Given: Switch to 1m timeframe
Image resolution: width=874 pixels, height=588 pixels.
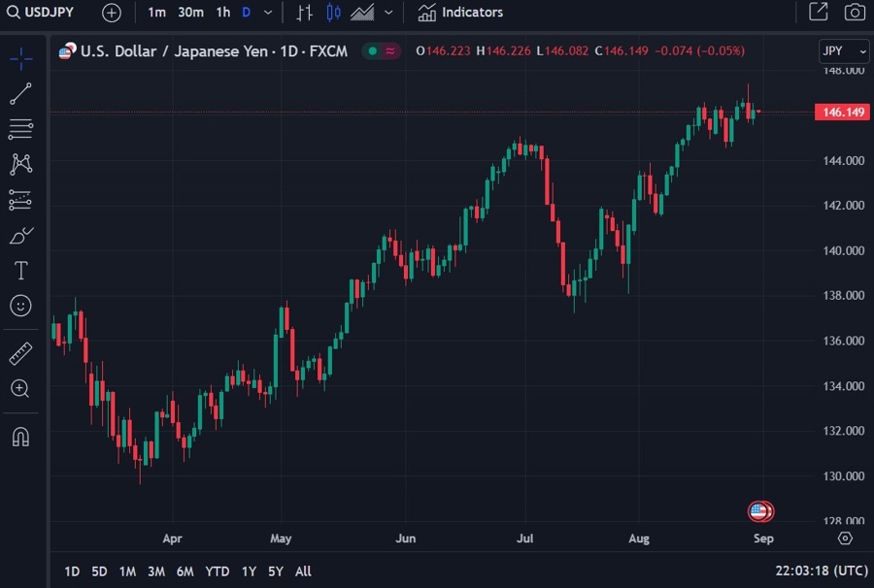Looking at the screenshot, I should pyautogui.click(x=156, y=13).
